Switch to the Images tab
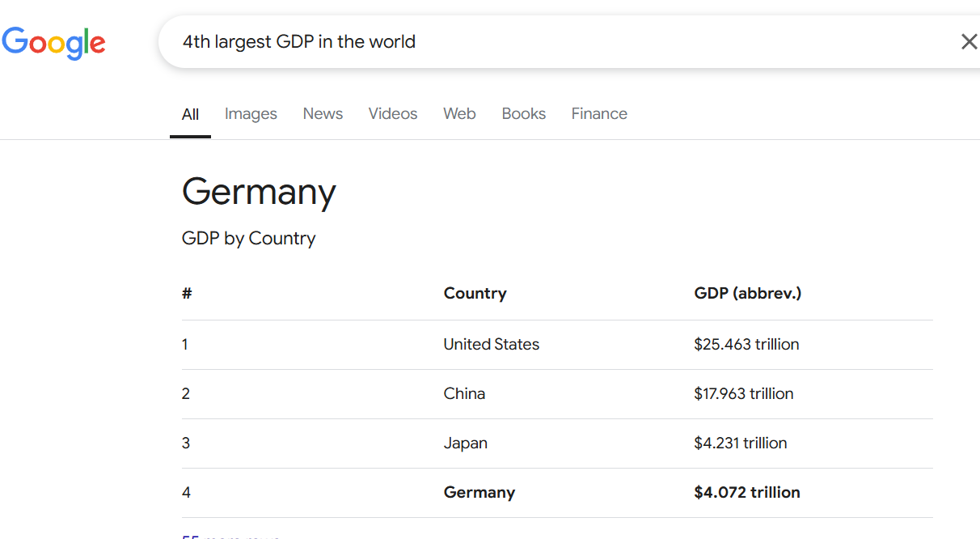Viewport: 980px width, 539px height. (x=251, y=114)
